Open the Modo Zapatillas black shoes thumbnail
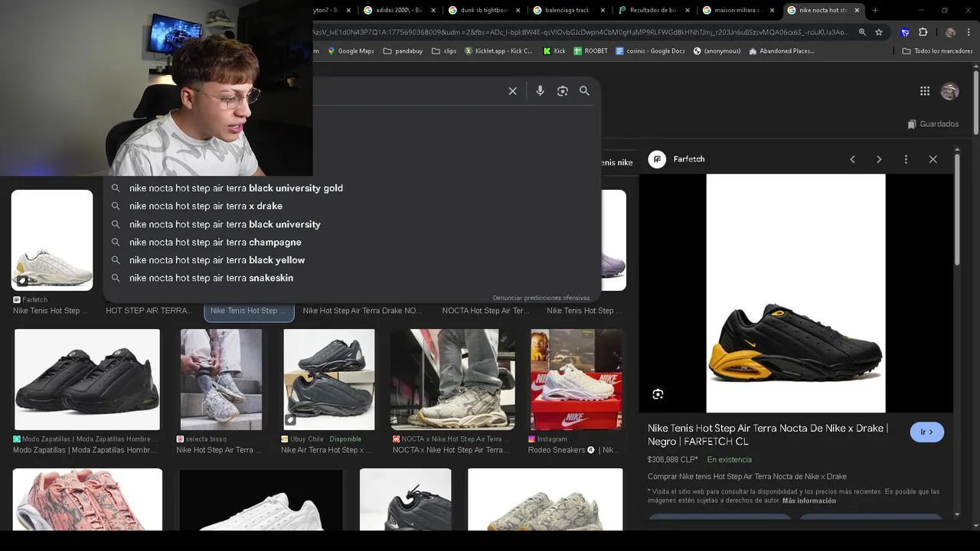 coord(87,380)
